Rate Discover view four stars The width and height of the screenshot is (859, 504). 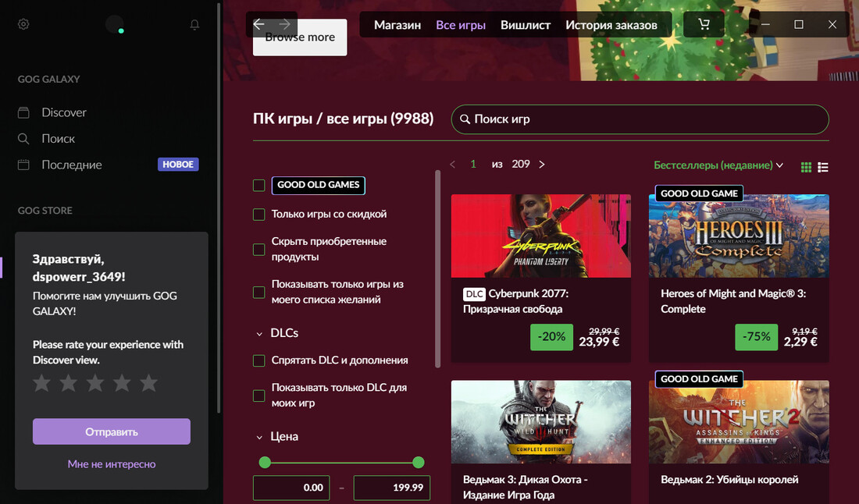pyautogui.click(x=122, y=383)
